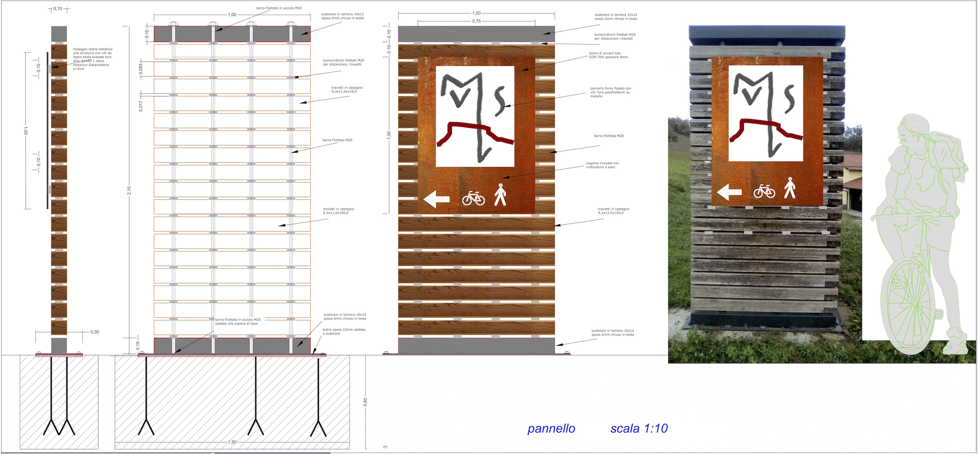Click the 'lastra di acciaio tipo COR-TEN' annotation
This screenshot has height=454, width=980.
608,55
